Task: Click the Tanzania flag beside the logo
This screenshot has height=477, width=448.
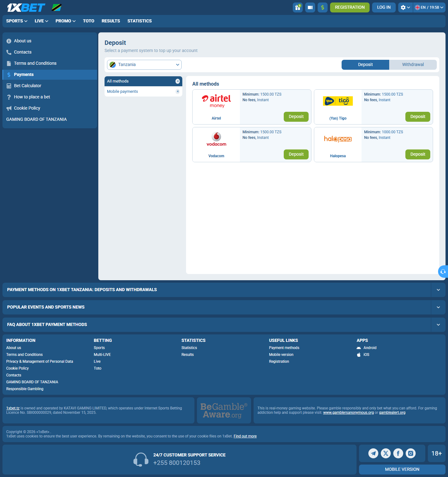Action: pyautogui.click(x=57, y=7)
